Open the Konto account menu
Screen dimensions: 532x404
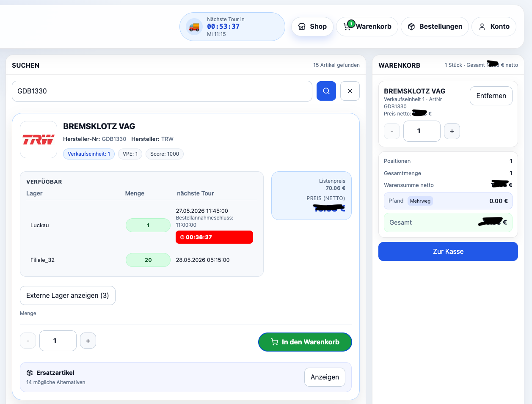(494, 27)
